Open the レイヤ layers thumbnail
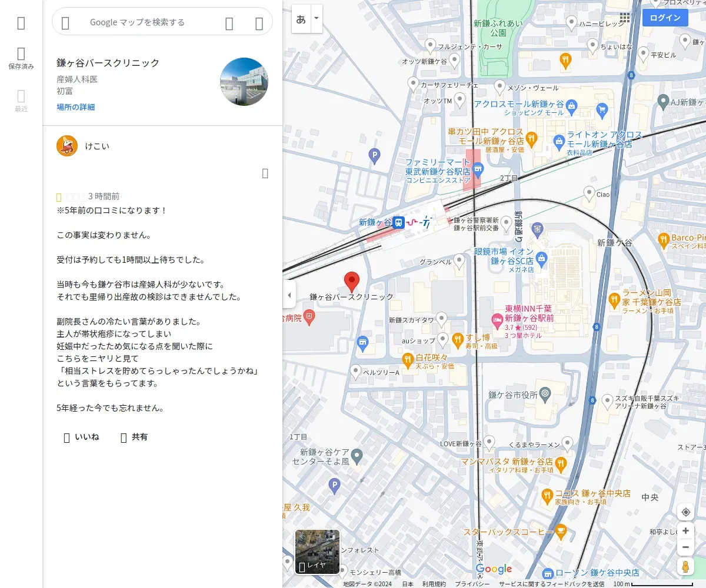This screenshot has height=588, width=706. (x=317, y=552)
